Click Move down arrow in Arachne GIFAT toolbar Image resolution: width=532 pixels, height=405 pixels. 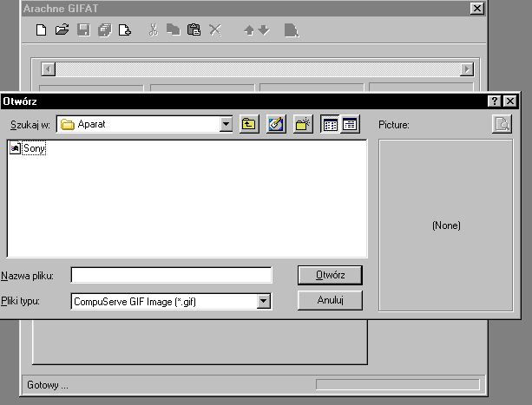tap(264, 30)
